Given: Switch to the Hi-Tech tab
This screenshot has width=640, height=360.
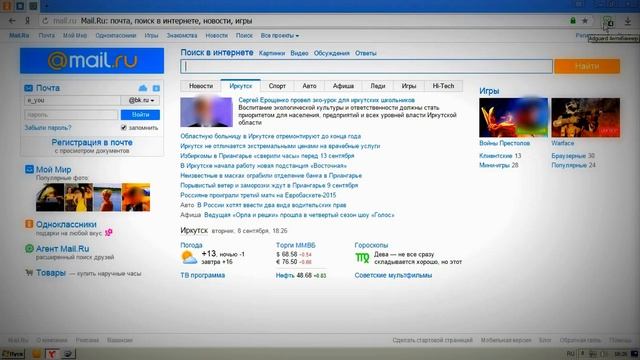Looking at the screenshot, I should click(443, 86).
